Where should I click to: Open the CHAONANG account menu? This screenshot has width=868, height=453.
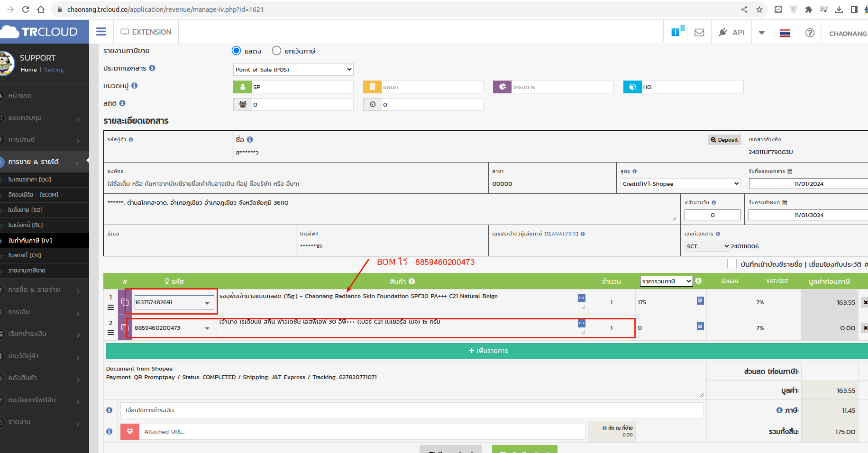pos(848,33)
